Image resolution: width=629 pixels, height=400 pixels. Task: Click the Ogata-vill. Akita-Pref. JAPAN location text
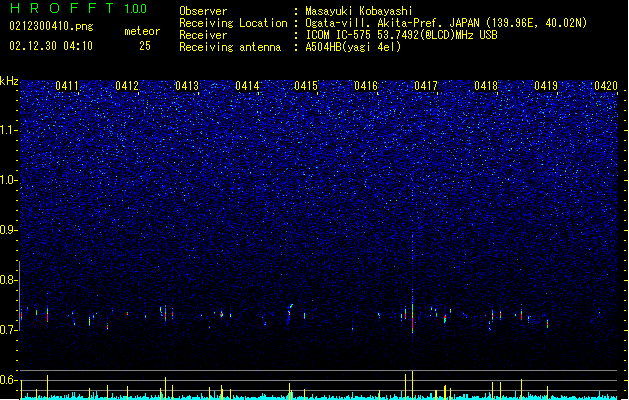click(446, 23)
